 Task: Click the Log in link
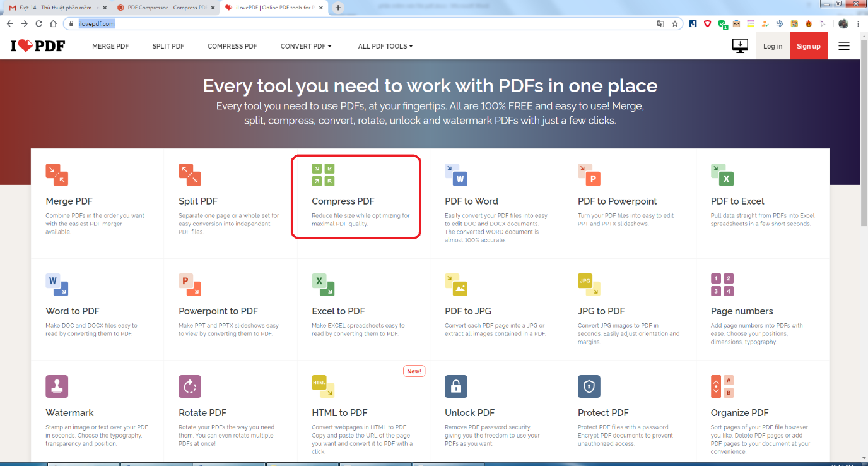[773, 45]
